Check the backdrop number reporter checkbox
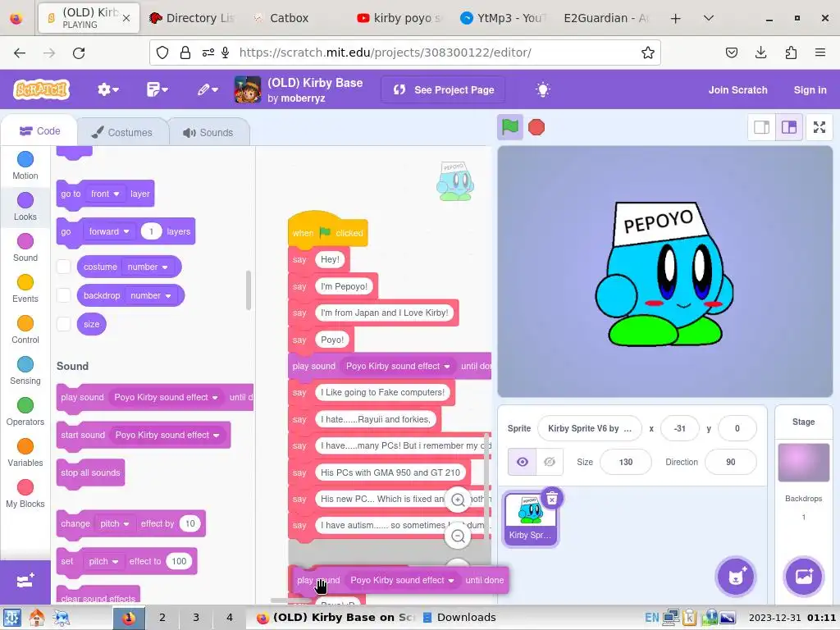 64,295
